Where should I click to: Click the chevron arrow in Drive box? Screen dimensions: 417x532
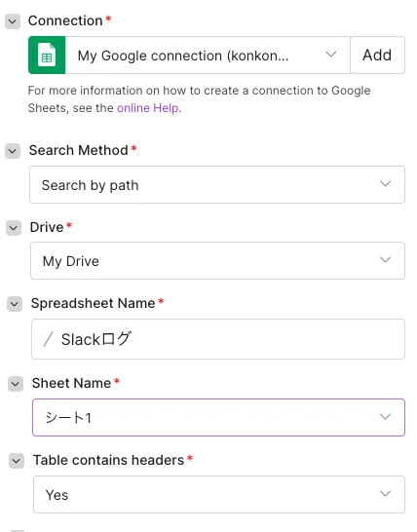[386, 260]
